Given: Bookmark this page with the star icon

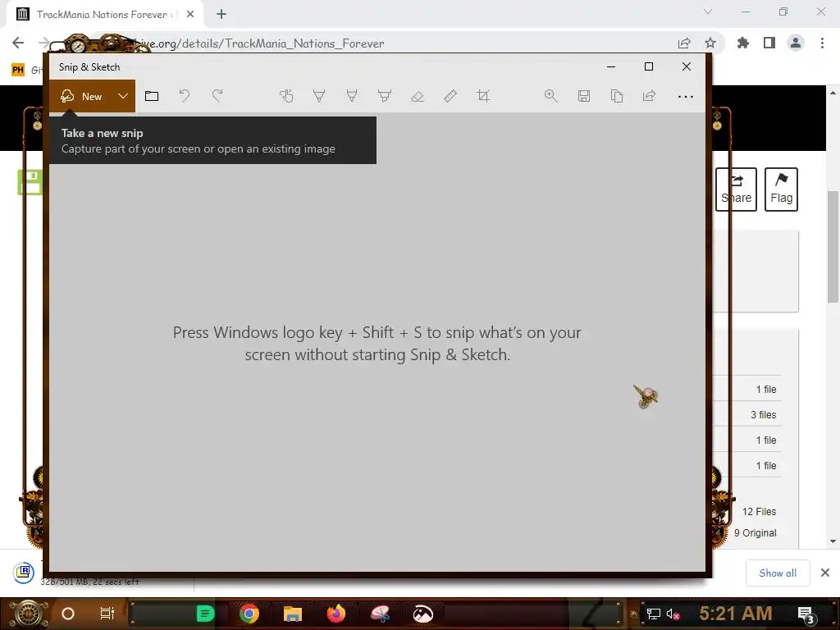Looking at the screenshot, I should (710, 43).
